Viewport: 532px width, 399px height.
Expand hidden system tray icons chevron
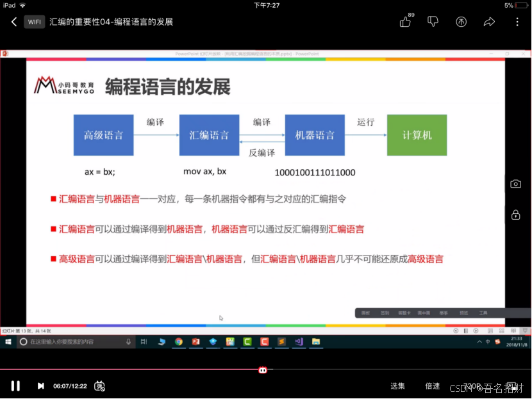pyautogui.click(x=479, y=342)
